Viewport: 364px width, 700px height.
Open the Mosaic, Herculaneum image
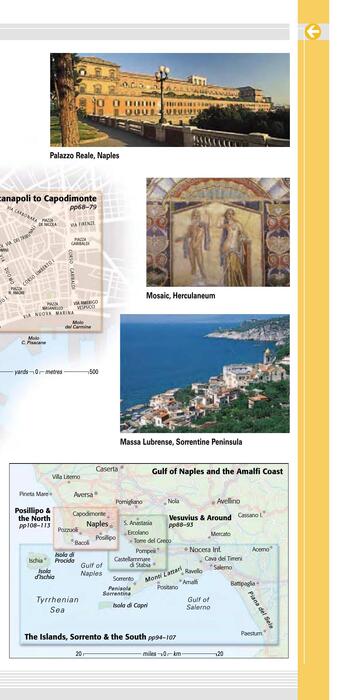[218, 232]
